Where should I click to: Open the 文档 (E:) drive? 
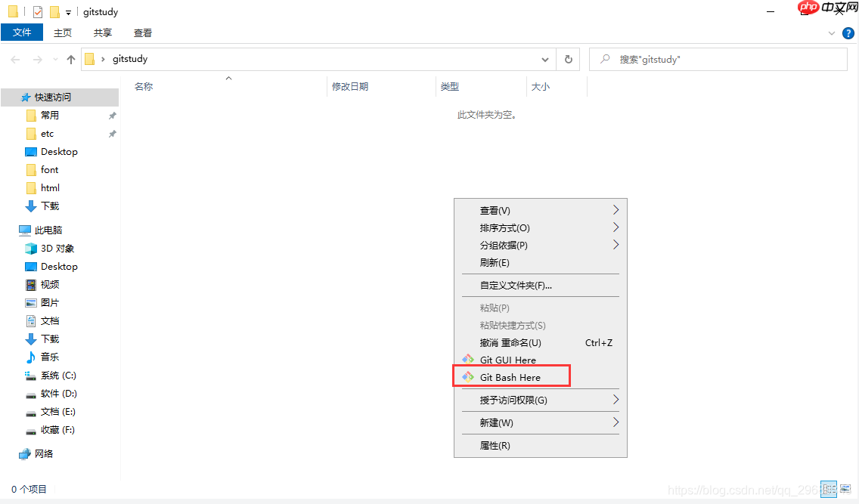pos(60,412)
